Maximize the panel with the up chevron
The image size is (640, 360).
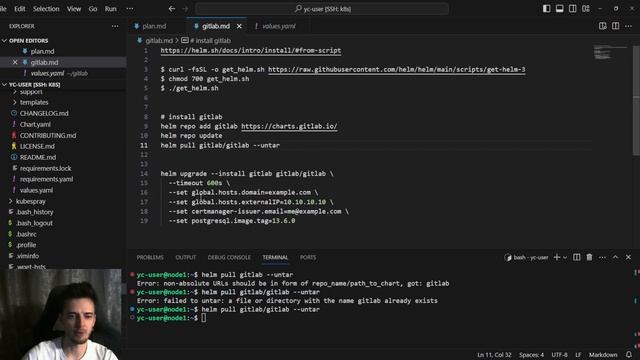tap(616, 258)
